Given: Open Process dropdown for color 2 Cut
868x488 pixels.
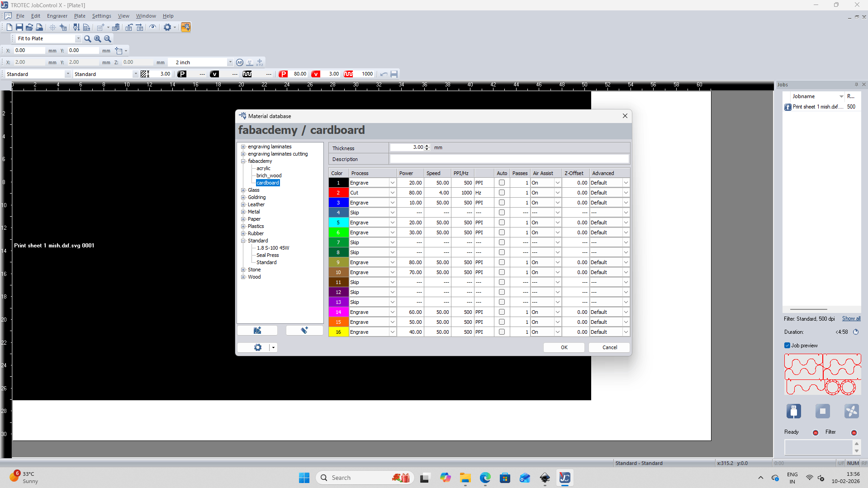Looking at the screenshot, I should point(392,193).
